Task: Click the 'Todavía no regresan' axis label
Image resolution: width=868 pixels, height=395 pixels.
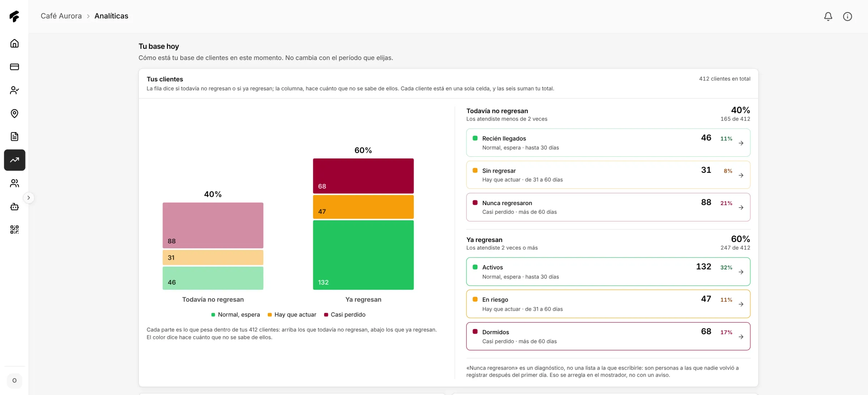Action: [x=213, y=300]
